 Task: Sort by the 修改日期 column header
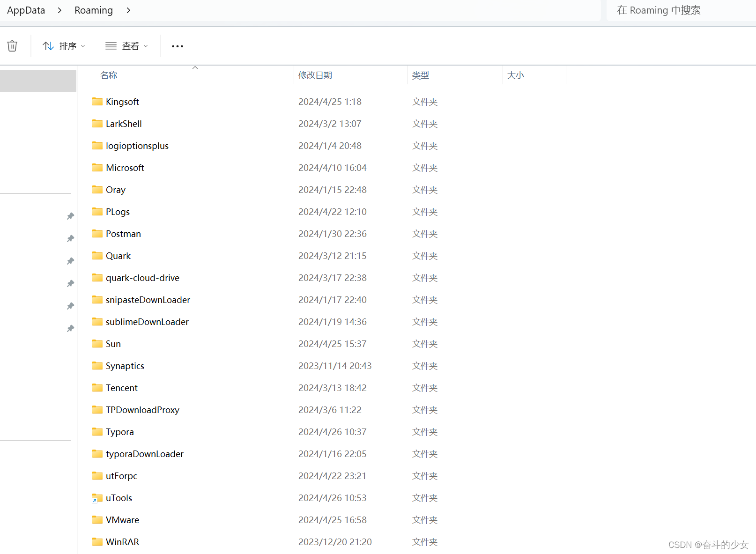pyautogui.click(x=315, y=75)
